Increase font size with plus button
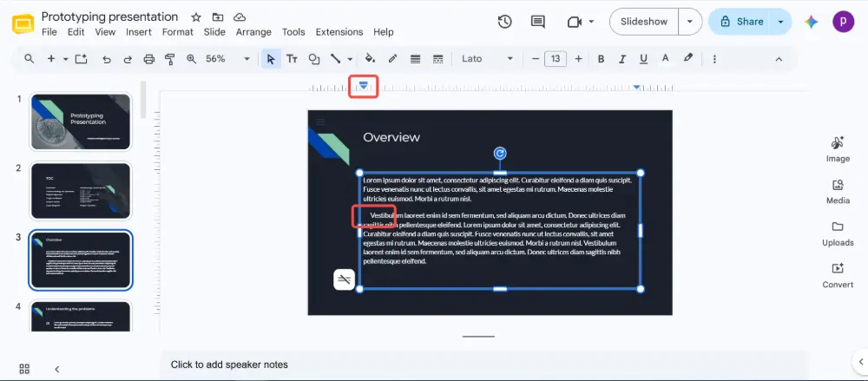 [x=578, y=59]
